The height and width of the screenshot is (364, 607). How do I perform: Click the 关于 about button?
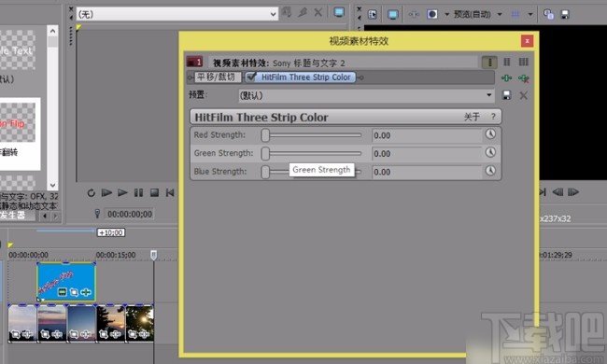(x=472, y=117)
